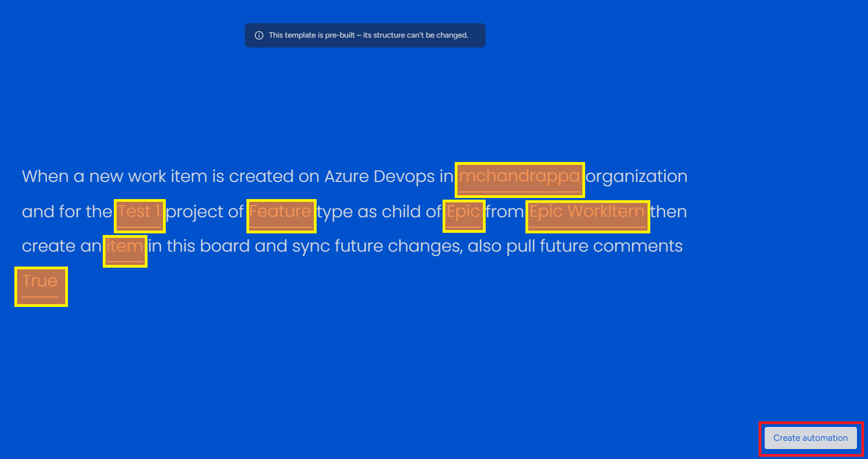Open the True comments sync field

[41, 286]
